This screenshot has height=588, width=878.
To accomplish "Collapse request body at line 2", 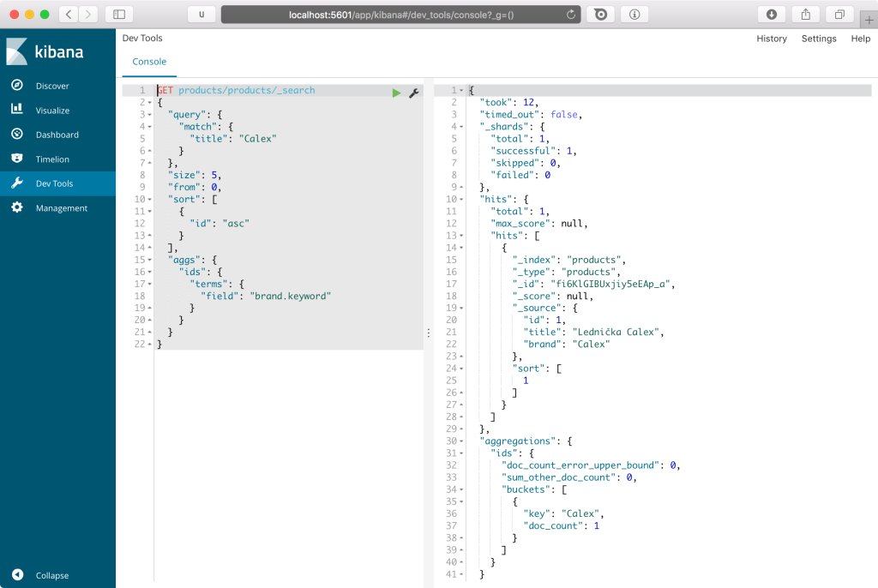I will [x=150, y=103].
